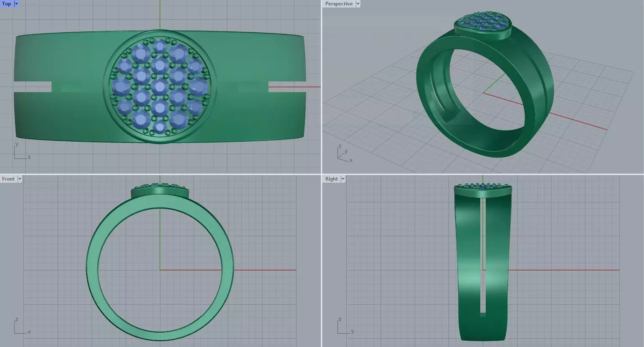
Task: Activate the Top viewport title label
Action: pyautogui.click(x=7, y=4)
